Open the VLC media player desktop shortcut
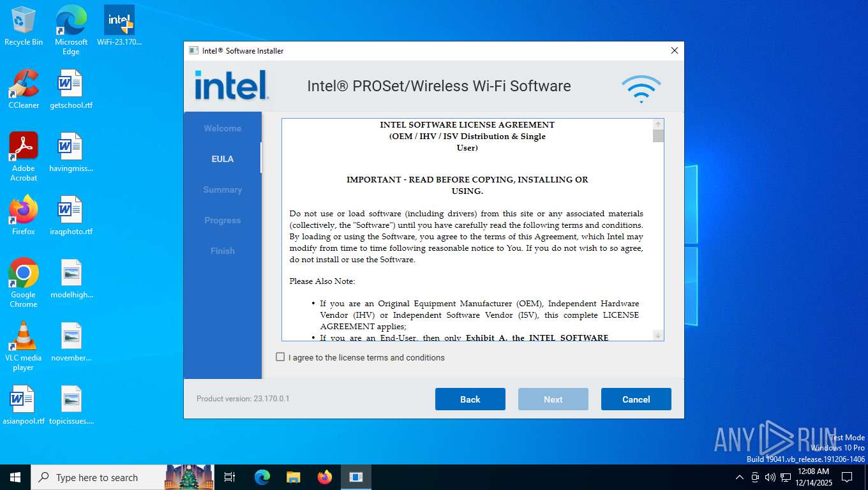868x490 pixels. point(24,346)
